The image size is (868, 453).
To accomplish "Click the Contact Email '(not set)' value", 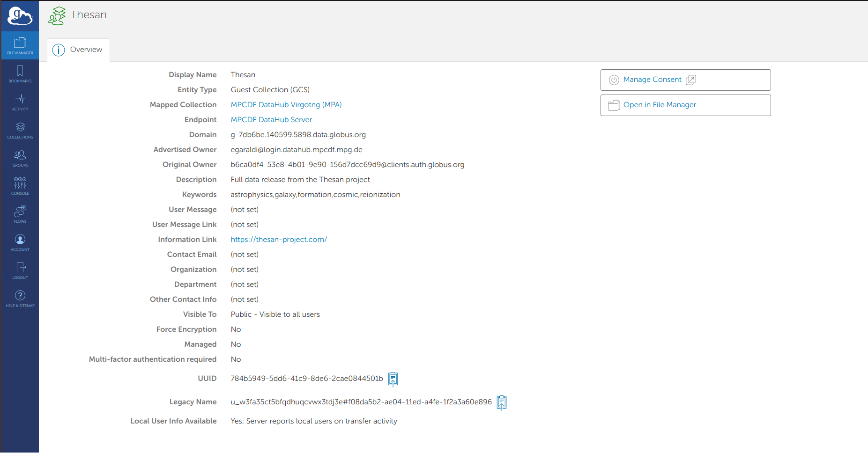I will tap(245, 255).
